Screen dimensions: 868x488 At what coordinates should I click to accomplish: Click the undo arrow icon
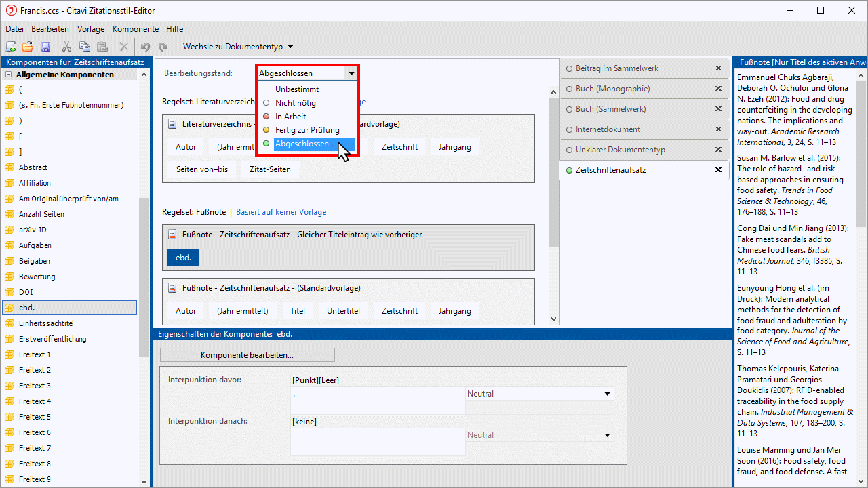click(x=145, y=47)
